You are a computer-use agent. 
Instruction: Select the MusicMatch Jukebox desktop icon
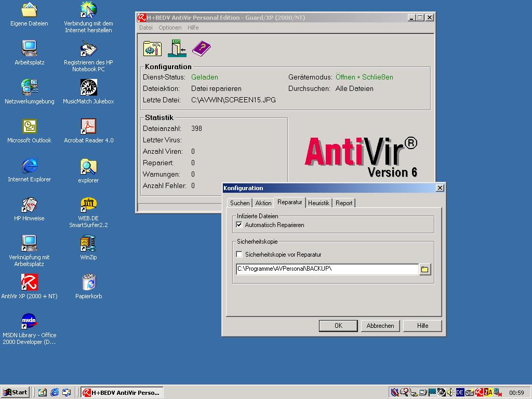[x=88, y=92]
